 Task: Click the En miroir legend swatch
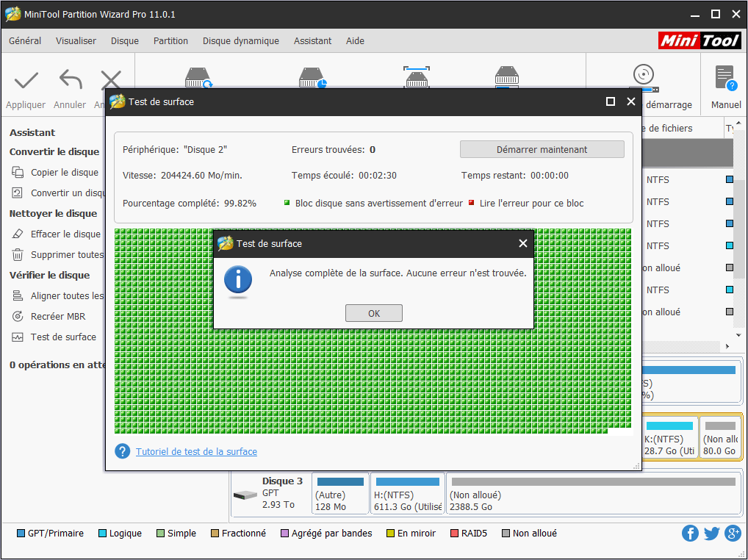[390, 534]
